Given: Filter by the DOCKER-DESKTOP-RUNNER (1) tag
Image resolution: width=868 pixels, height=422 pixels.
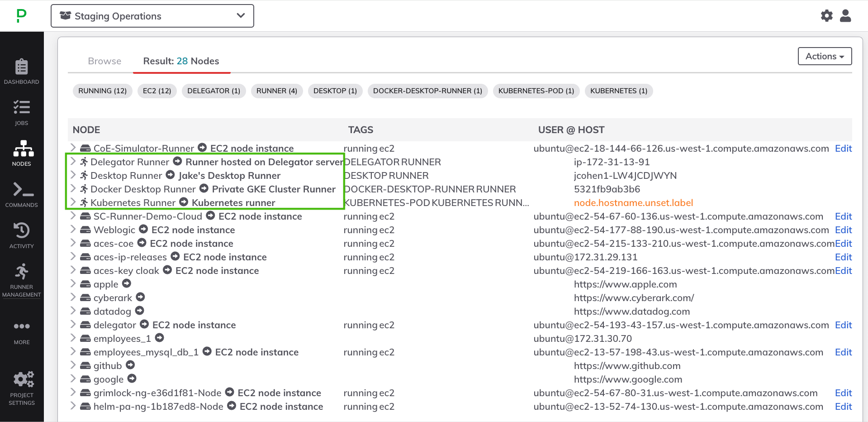Looking at the screenshot, I should [428, 91].
